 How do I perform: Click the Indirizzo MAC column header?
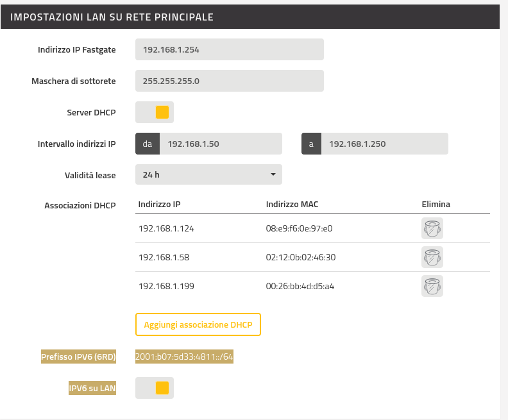coord(292,205)
